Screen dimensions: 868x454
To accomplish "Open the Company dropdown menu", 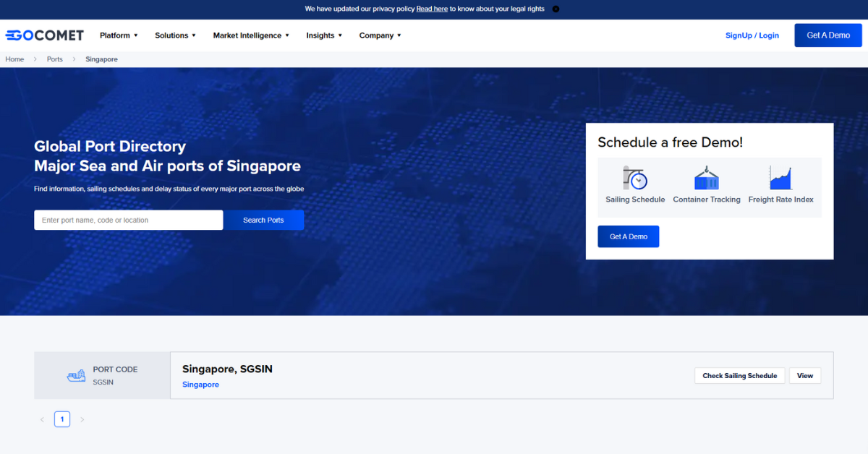I will [x=380, y=35].
